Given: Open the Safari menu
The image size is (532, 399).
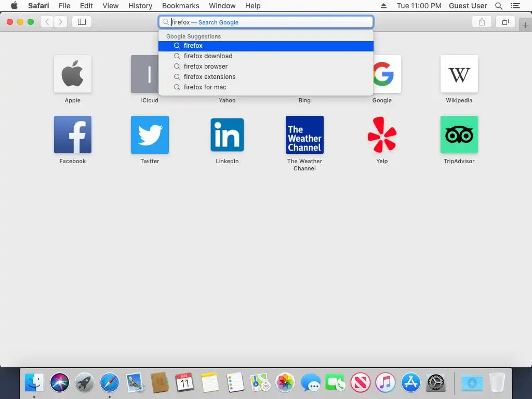Looking at the screenshot, I should (x=38, y=6).
